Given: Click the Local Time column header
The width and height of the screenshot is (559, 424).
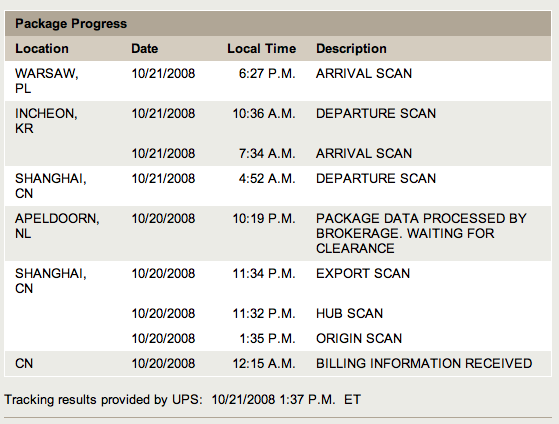Looking at the screenshot, I should pos(262,48).
